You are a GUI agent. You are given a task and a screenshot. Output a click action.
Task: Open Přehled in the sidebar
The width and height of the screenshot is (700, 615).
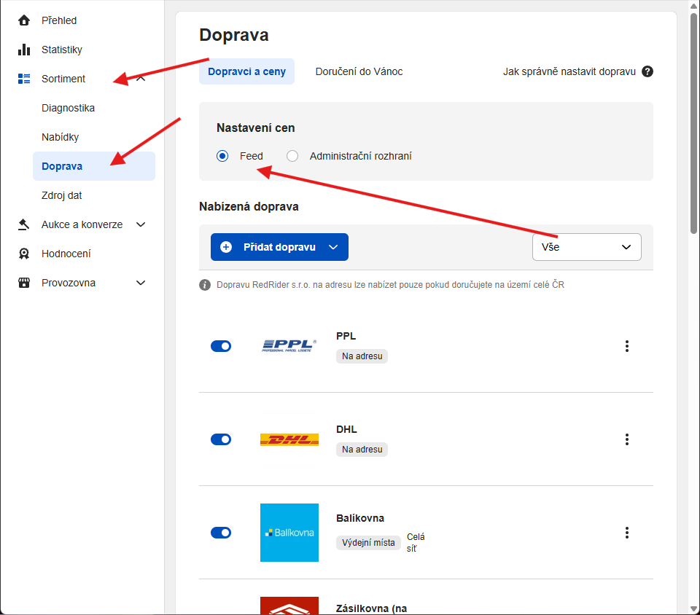[59, 20]
